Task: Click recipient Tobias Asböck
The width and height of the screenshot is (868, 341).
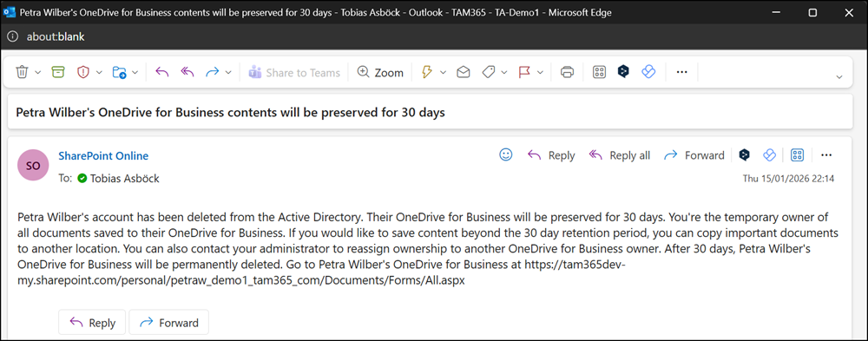Action: pyautogui.click(x=125, y=179)
